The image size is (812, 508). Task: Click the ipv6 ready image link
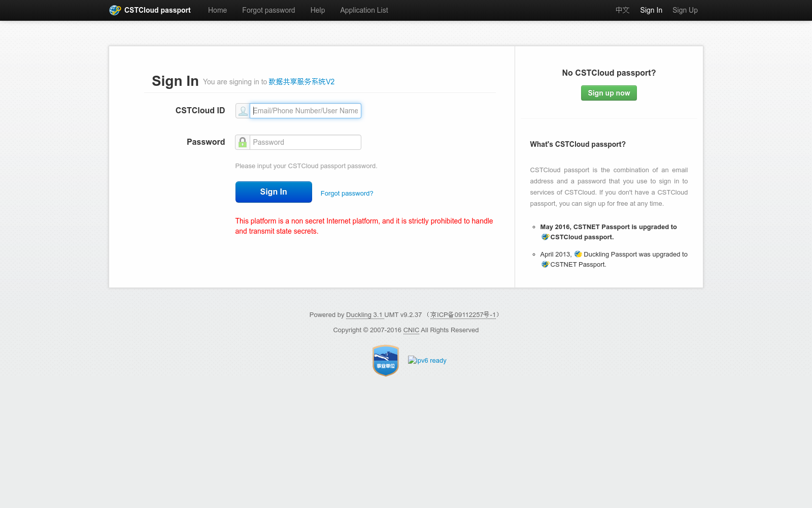[427, 361]
